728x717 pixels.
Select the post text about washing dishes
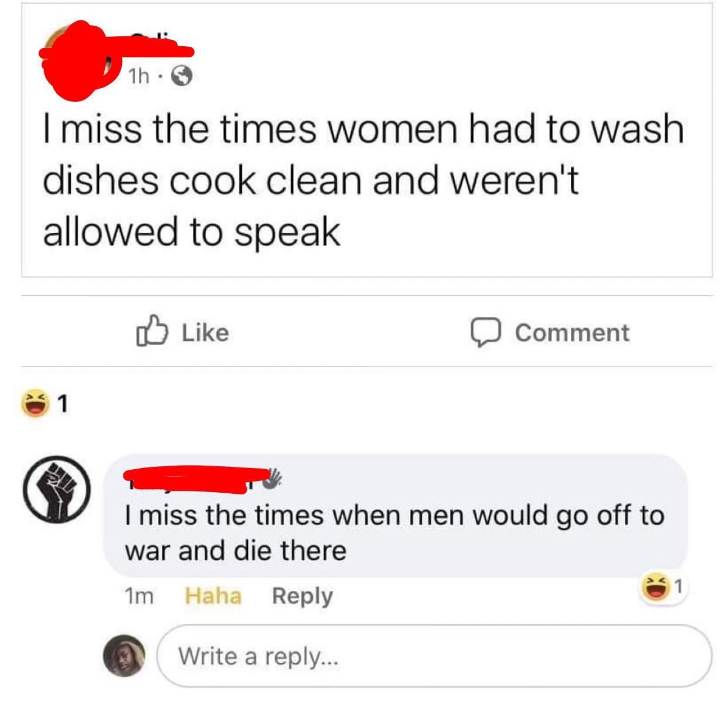pyautogui.click(x=363, y=179)
